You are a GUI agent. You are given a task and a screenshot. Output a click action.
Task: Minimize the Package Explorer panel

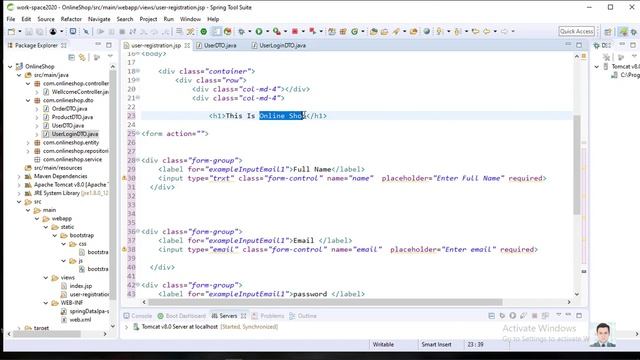click(x=98, y=44)
